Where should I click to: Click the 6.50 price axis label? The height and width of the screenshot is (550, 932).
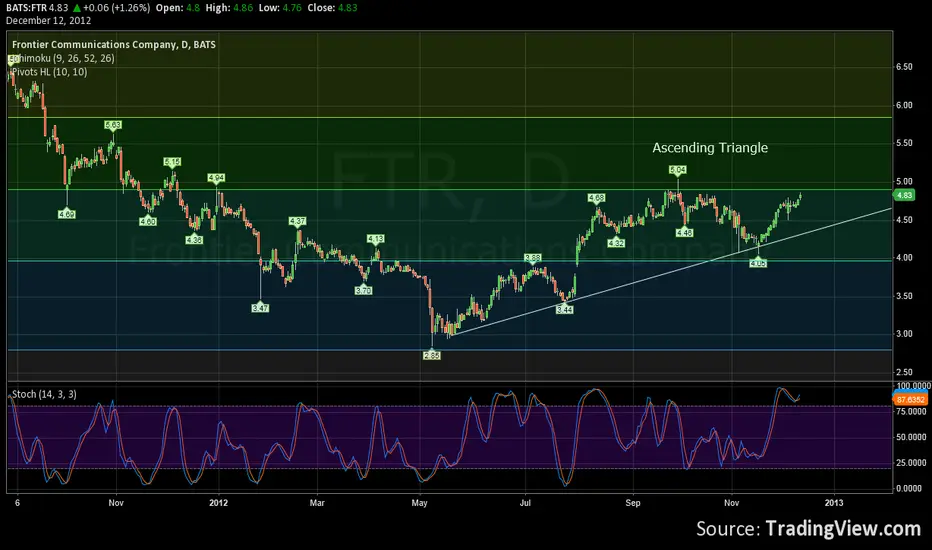click(904, 67)
